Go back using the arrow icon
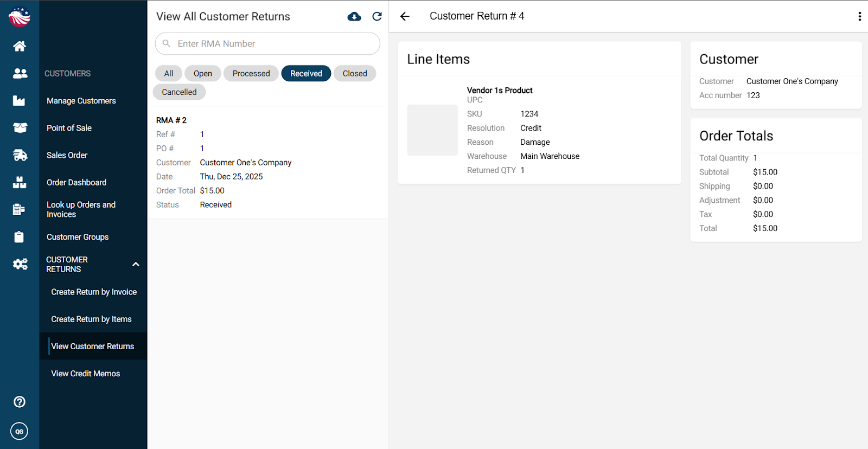 tap(405, 16)
